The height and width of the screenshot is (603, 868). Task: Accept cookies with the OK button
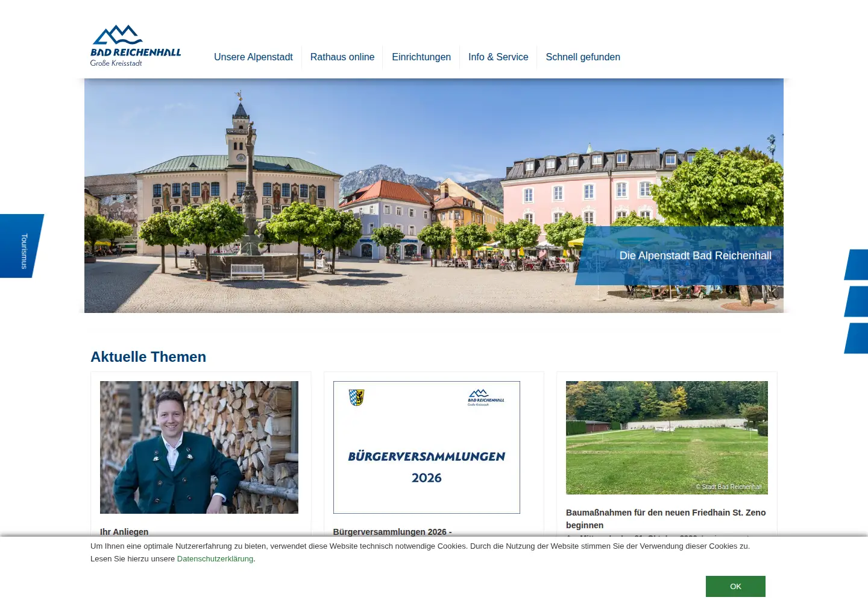tap(735, 586)
